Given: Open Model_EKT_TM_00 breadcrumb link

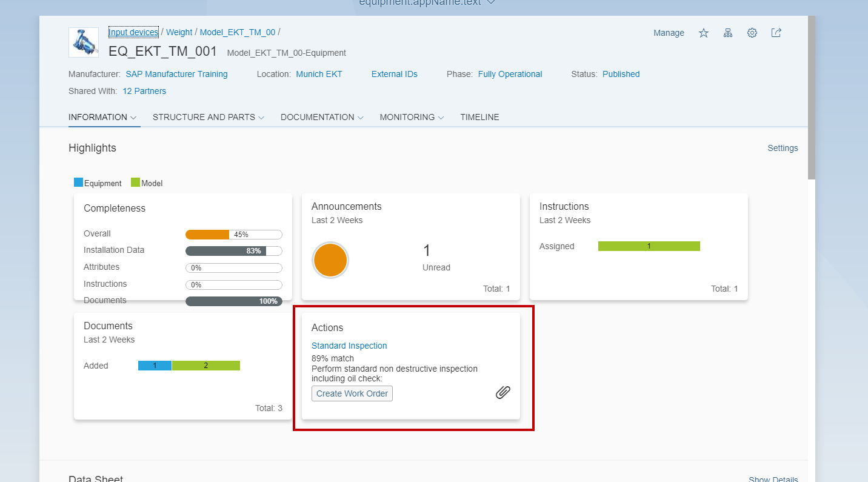Looking at the screenshot, I should click(x=238, y=32).
